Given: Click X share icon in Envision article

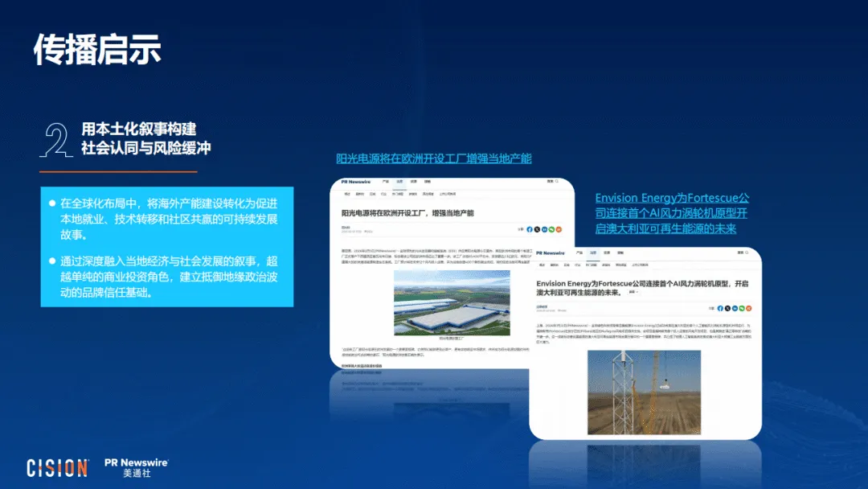Looking at the screenshot, I should 727,309.
